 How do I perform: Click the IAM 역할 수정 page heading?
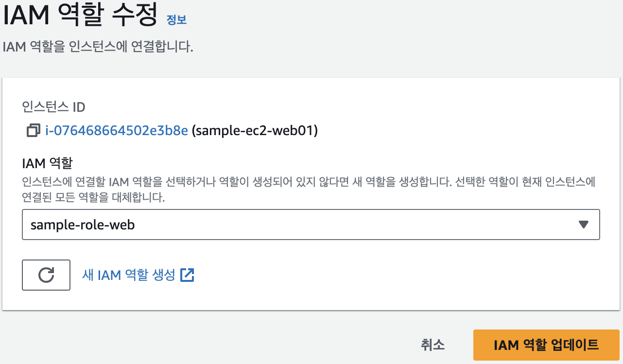pyautogui.click(x=80, y=16)
